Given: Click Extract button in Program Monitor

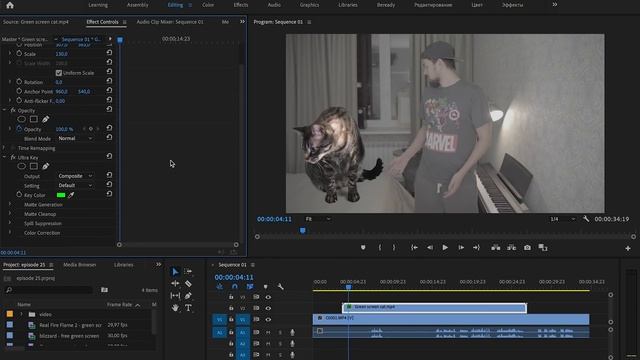Looking at the screenshot, I should click(x=511, y=247).
